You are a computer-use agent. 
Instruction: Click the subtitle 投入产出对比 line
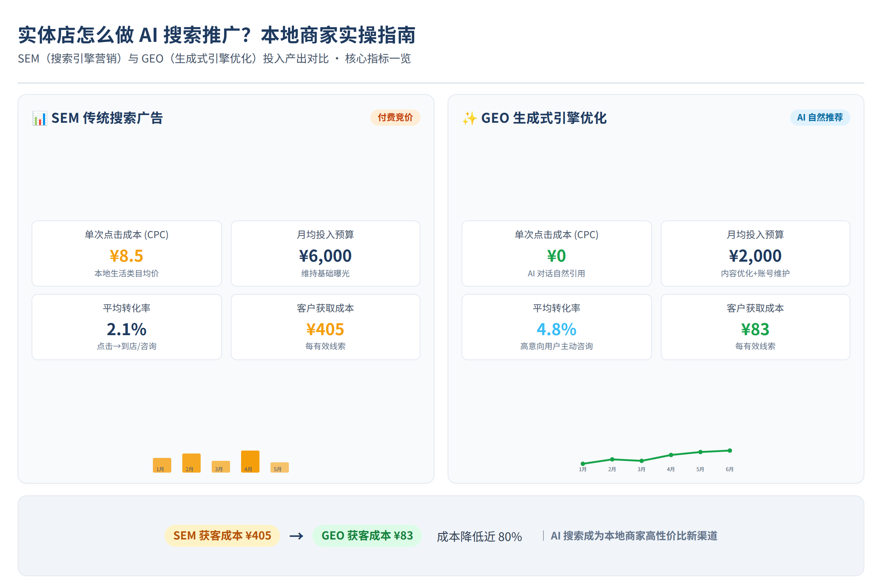[214, 58]
